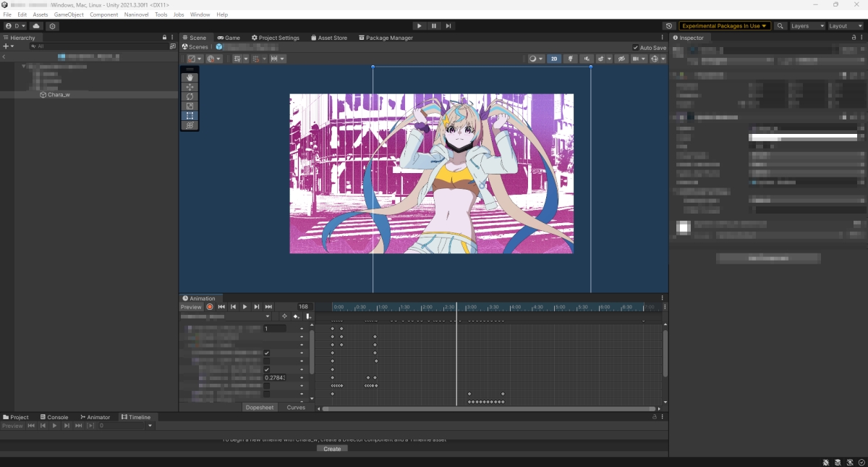Click the 2:00 mark on animation timeline ruler
Screen dimensions: 868x467
point(429,307)
